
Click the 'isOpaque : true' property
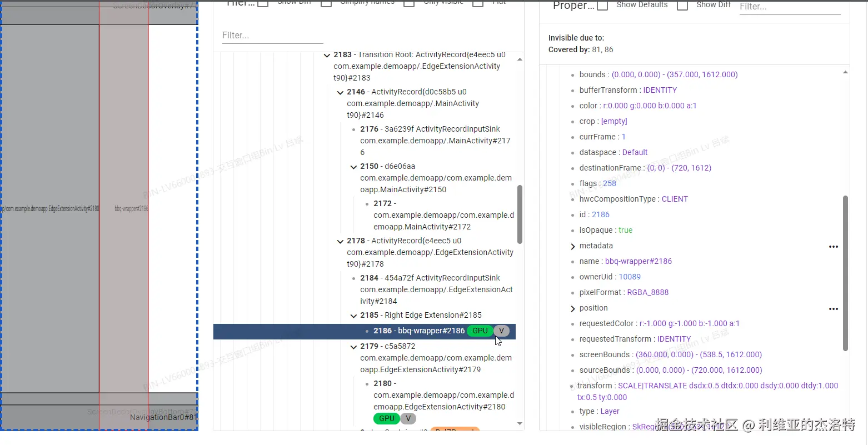pyautogui.click(x=606, y=230)
